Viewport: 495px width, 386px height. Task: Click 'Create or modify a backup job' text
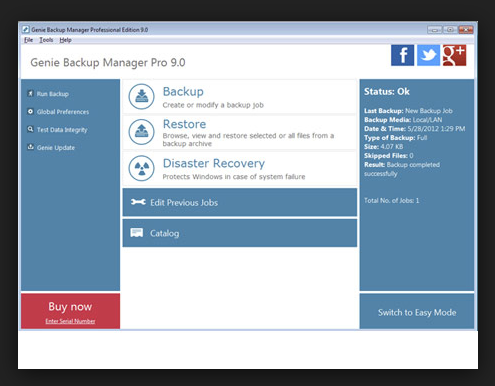pos(213,105)
